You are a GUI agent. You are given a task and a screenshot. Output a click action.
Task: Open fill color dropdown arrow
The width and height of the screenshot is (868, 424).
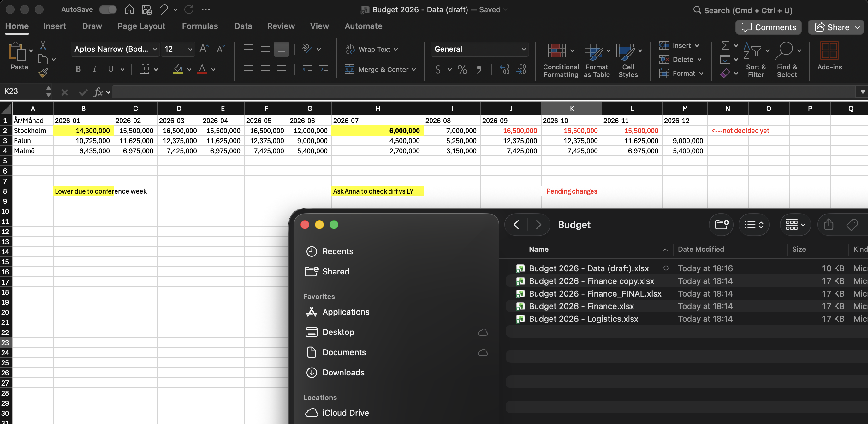point(189,69)
